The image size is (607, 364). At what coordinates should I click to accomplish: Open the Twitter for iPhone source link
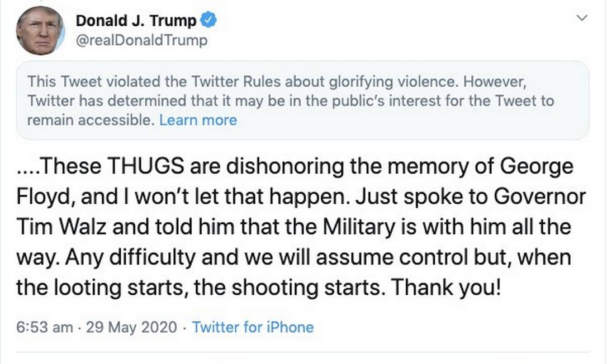point(253,327)
